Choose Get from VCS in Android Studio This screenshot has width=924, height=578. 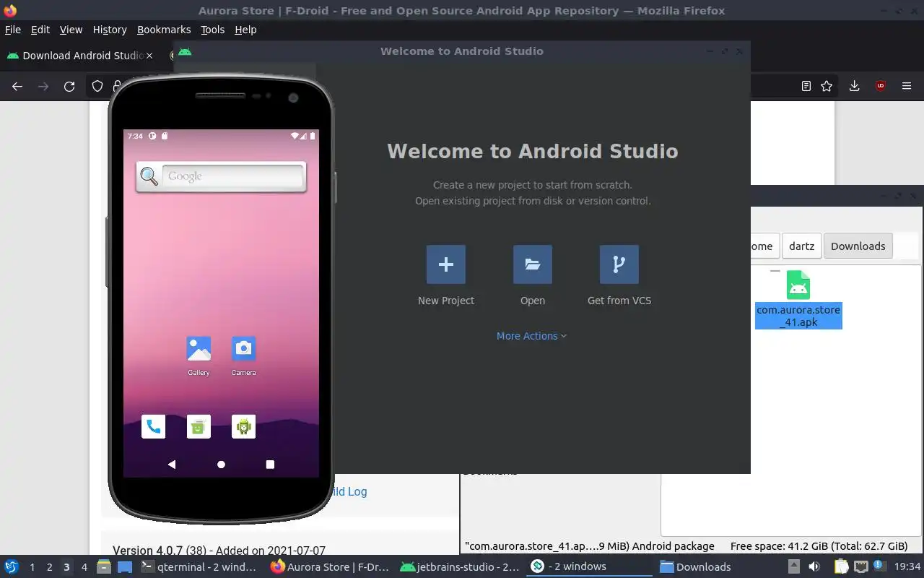pyautogui.click(x=619, y=264)
